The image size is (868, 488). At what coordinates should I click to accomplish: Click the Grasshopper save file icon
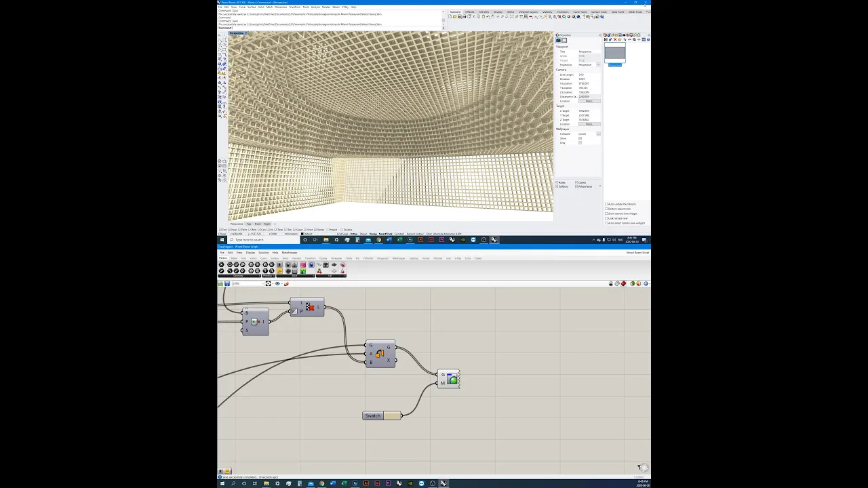tap(227, 283)
